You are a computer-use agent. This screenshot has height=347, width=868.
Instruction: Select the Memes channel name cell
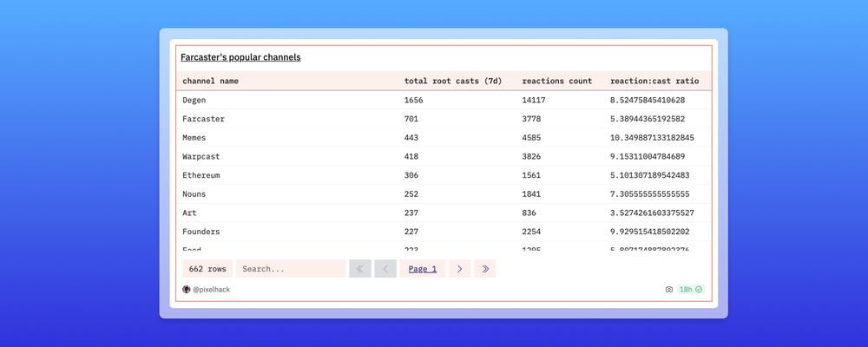pyautogui.click(x=194, y=138)
